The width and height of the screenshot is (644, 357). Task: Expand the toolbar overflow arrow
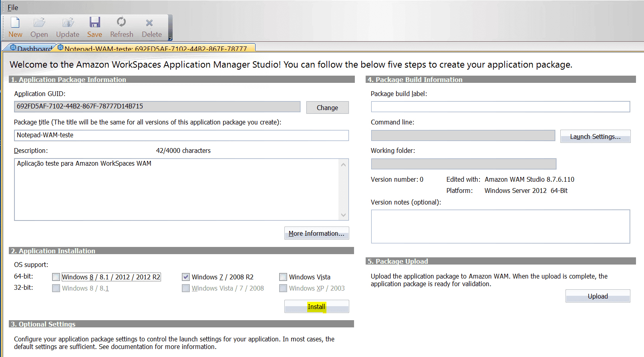pos(170,38)
